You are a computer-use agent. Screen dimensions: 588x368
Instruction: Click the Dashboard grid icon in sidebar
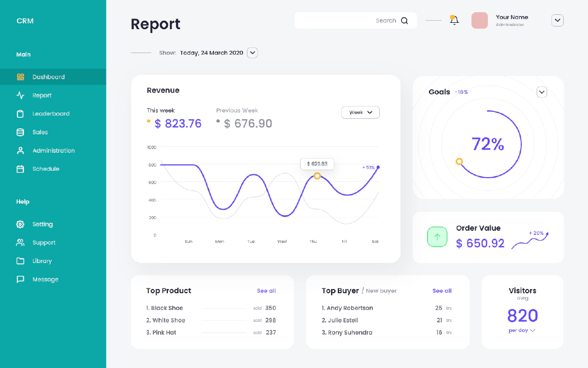(21, 77)
